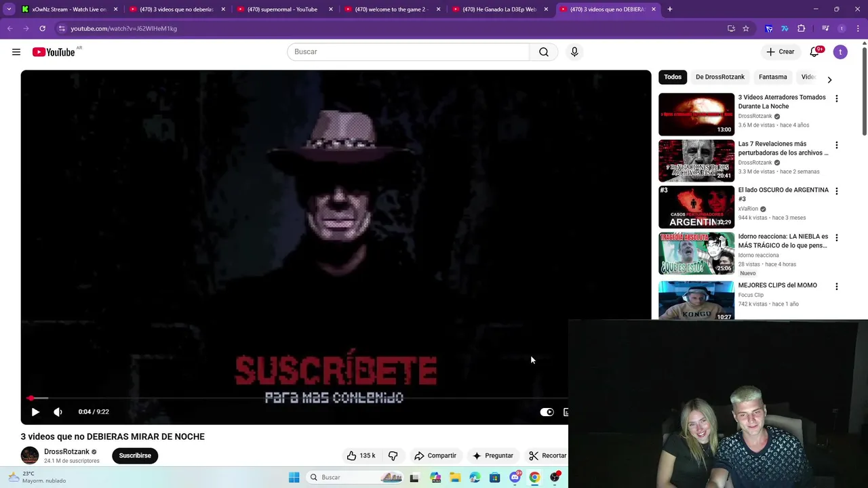This screenshot has height=488, width=868.
Task: Bookmark this page with the star
Action: pos(746,28)
